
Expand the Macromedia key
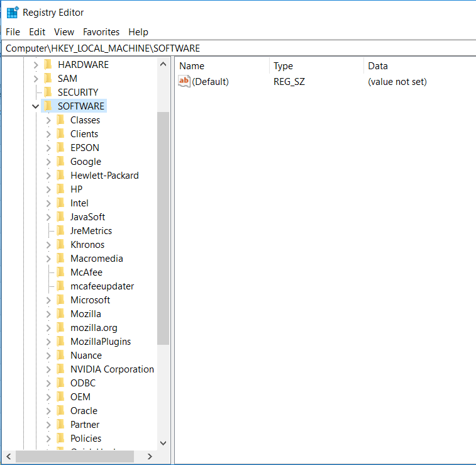coord(48,259)
